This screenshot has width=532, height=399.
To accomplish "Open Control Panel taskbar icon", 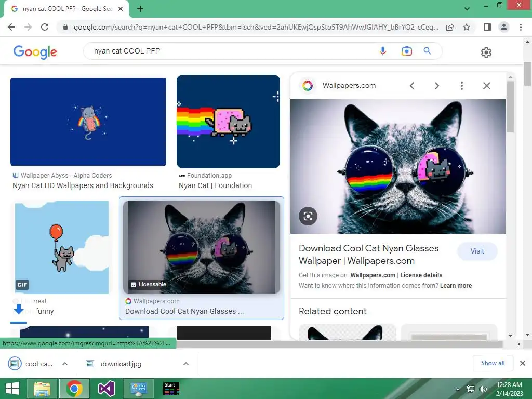I will [x=138, y=389].
